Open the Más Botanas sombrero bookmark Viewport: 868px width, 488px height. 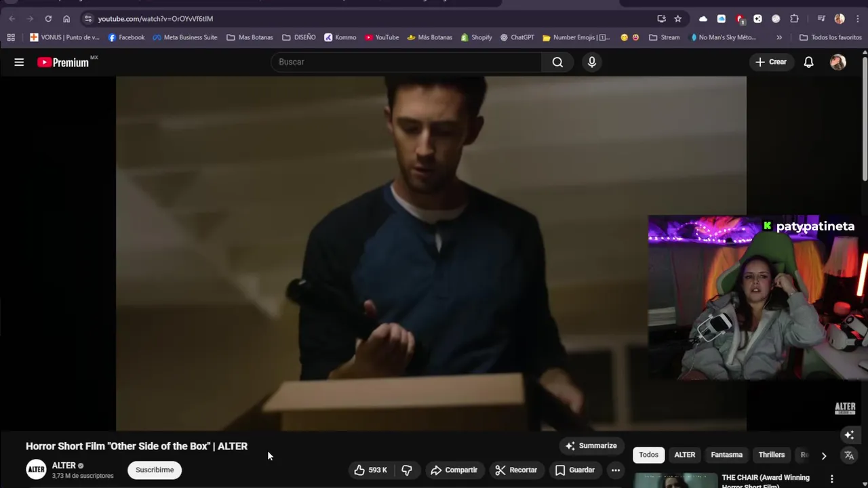point(429,37)
